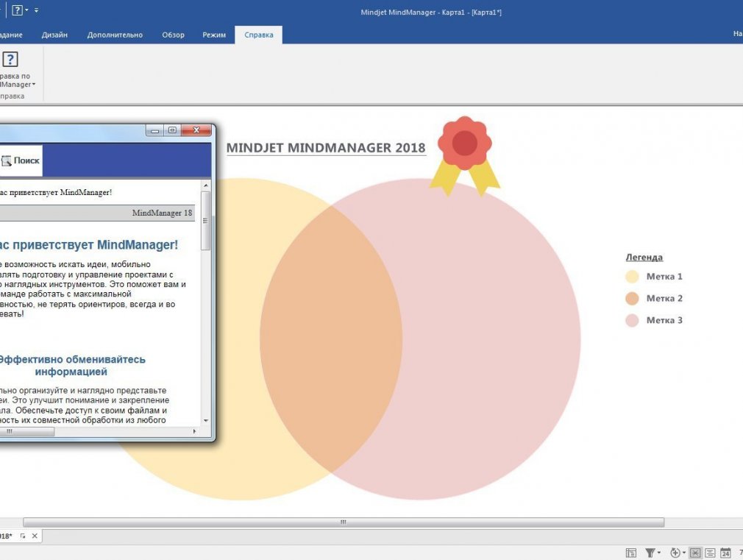Click the outline view icon in status bar
The image size is (743, 560).
coord(630,553)
